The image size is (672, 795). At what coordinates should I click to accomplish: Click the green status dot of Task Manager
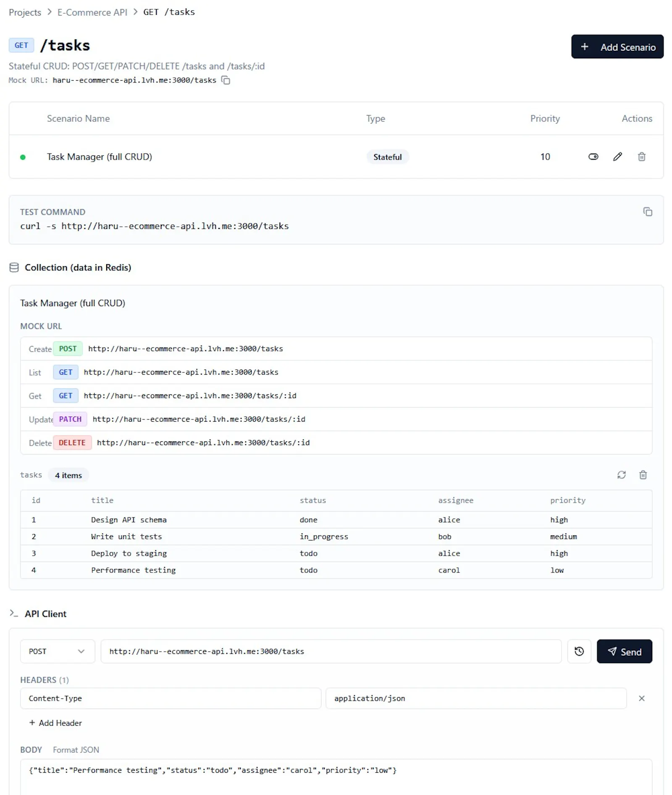(23, 157)
